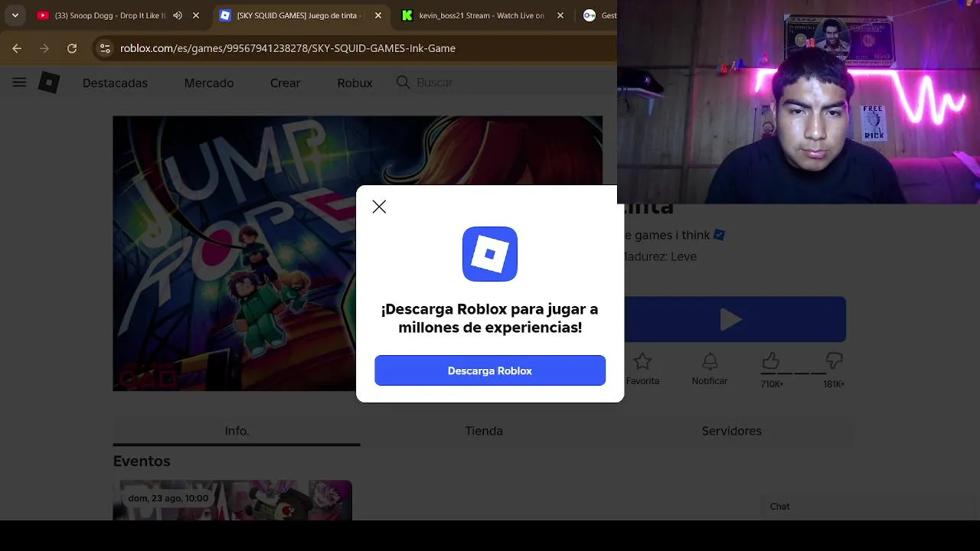
Task: Click the thumbs up like icon
Action: (771, 360)
